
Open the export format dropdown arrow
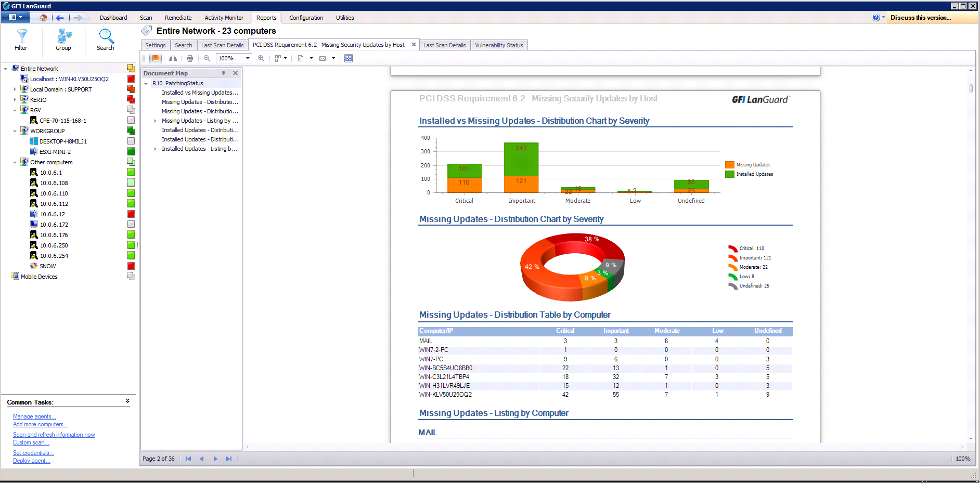[x=311, y=58]
